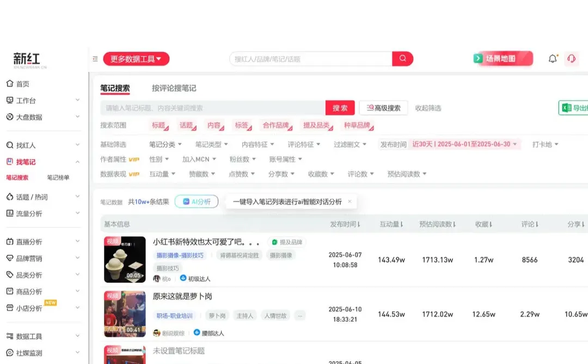Open 发布时间 date range dropdown

click(464, 144)
